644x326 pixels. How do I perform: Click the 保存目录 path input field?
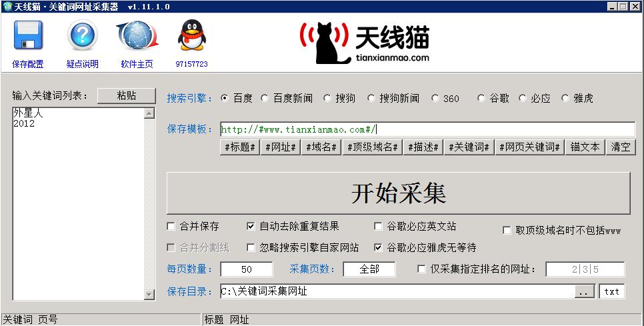[397, 291]
